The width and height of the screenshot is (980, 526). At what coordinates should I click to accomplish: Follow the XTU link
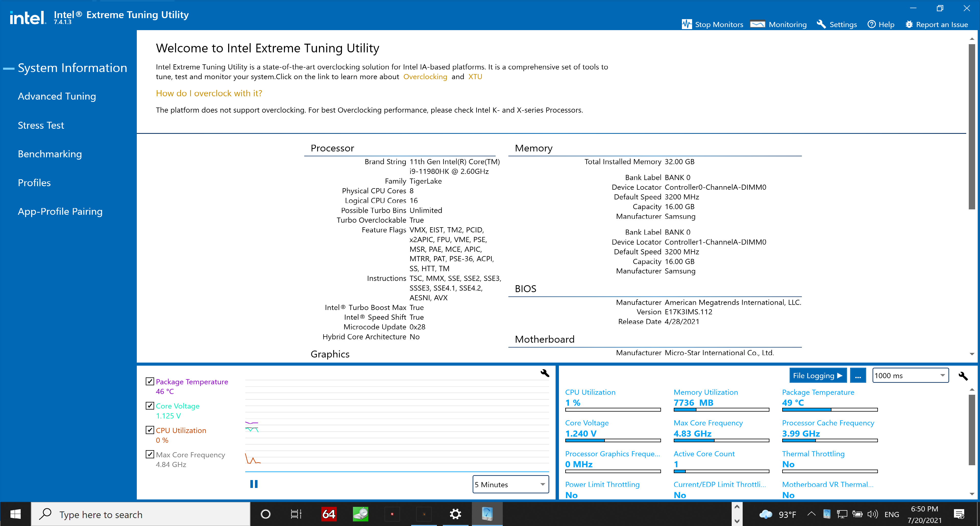click(475, 77)
